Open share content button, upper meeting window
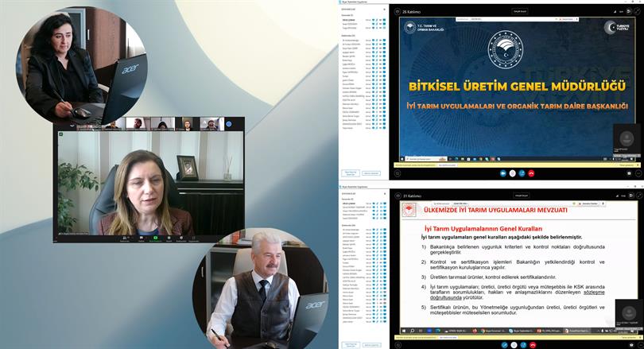This screenshot has height=349, width=644. click(522, 173)
